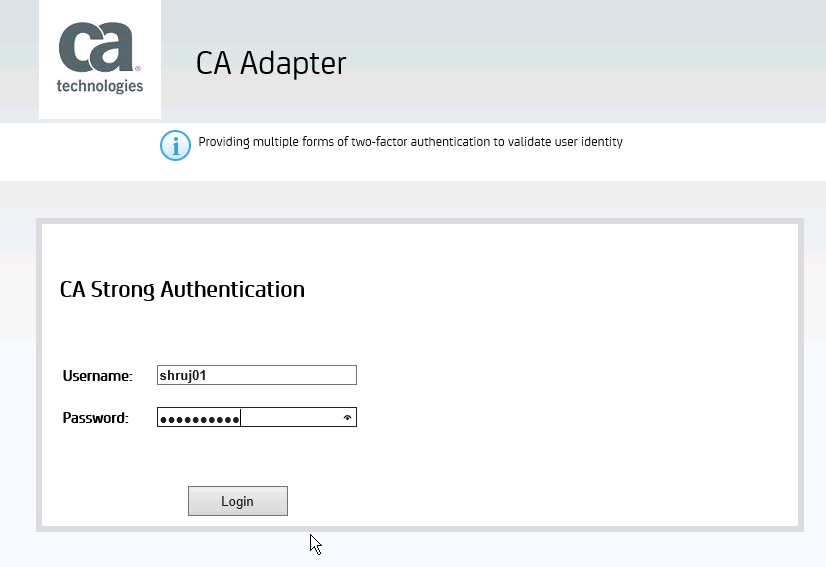
Task: Click the Password label
Action: (95, 418)
